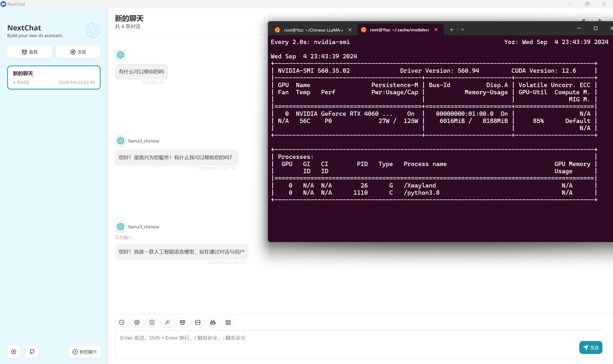Image resolution: width=613 pixels, height=364 pixels.
Task: Click "Every 2.0s: nvidia-smi" header text
Action: point(310,42)
